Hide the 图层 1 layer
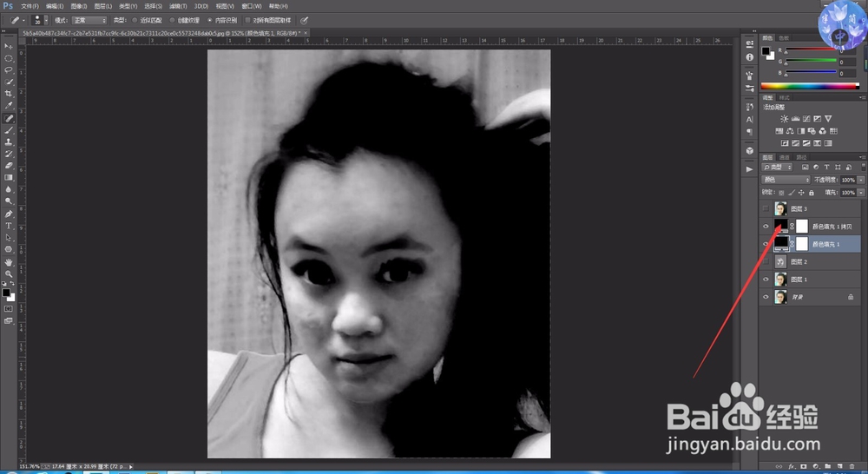The width and height of the screenshot is (868, 474). 766,280
